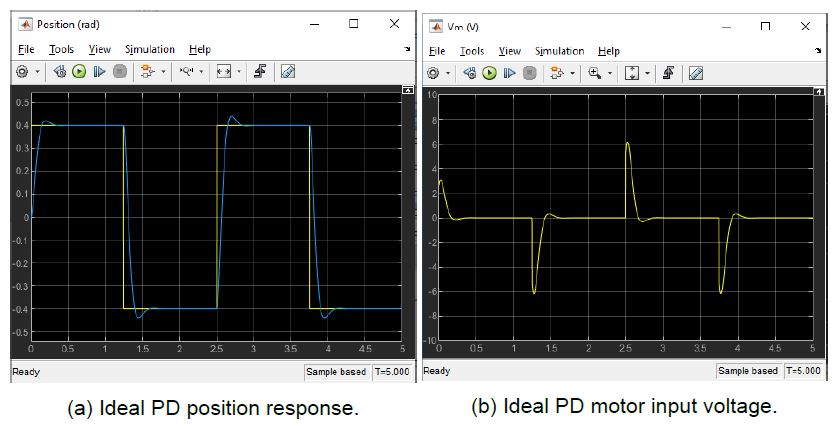Click Sample based status in Vm scope
This screenshot has height=427, width=838.
tap(748, 371)
